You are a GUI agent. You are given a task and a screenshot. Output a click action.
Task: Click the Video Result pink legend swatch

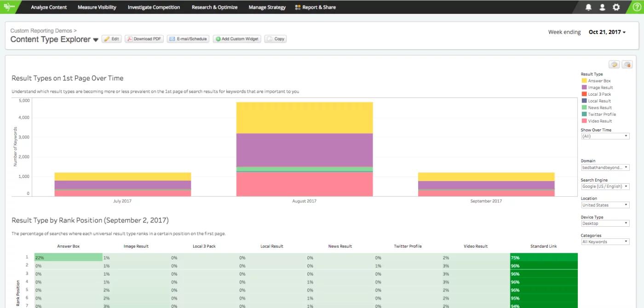point(584,121)
